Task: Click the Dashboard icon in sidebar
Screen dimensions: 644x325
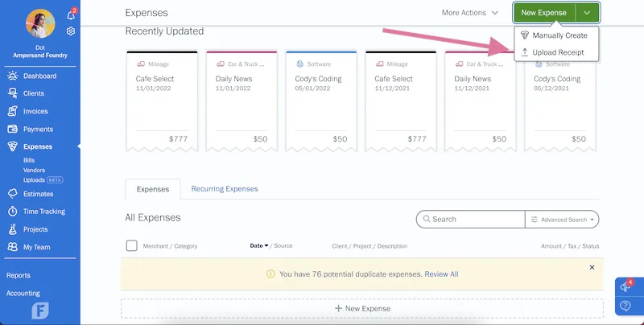Action: coord(12,76)
